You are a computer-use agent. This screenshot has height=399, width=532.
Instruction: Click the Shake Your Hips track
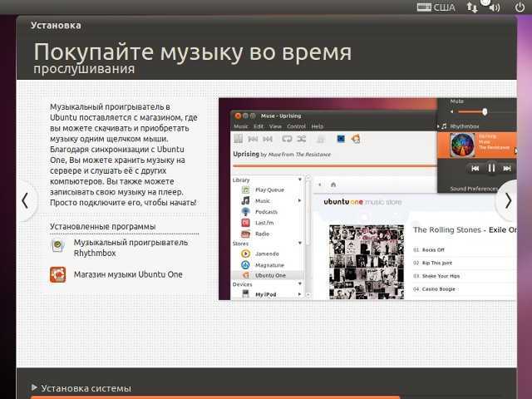(441, 276)
